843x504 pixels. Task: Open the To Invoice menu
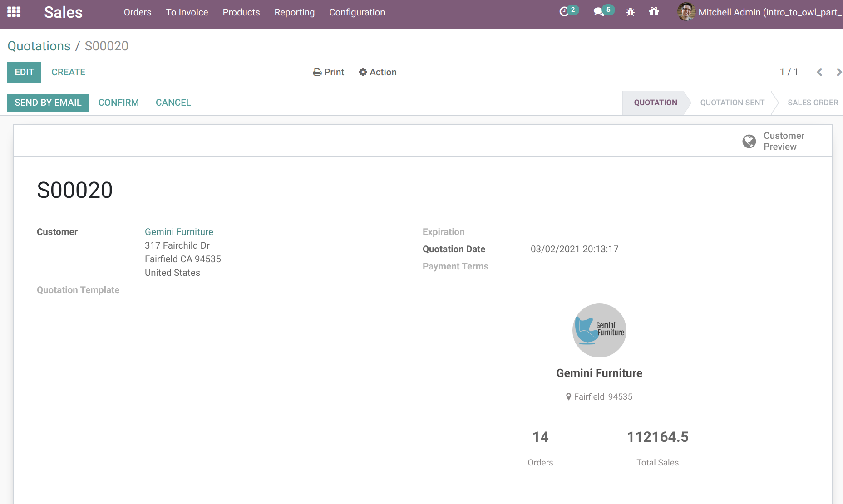[x=187, y=12]
